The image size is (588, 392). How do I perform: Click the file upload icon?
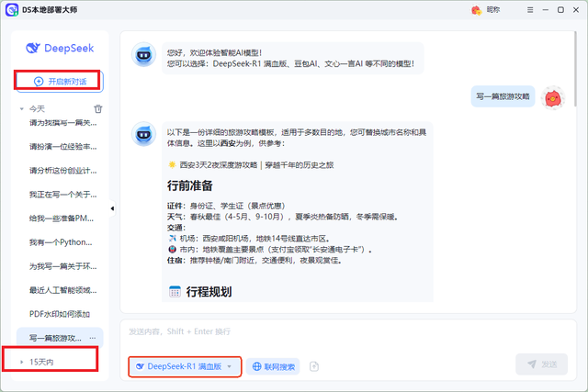[x=314, y=366]
